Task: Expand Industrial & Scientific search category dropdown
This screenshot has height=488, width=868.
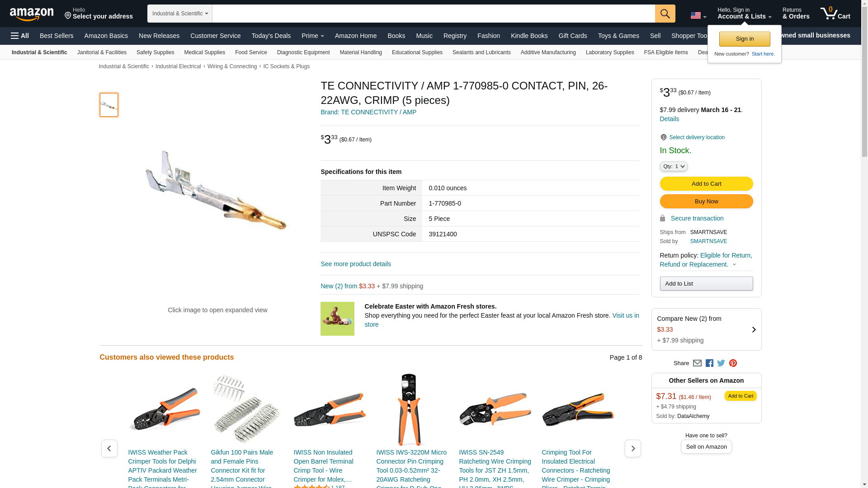Action: pyautogui.click(x=180, y=14)
